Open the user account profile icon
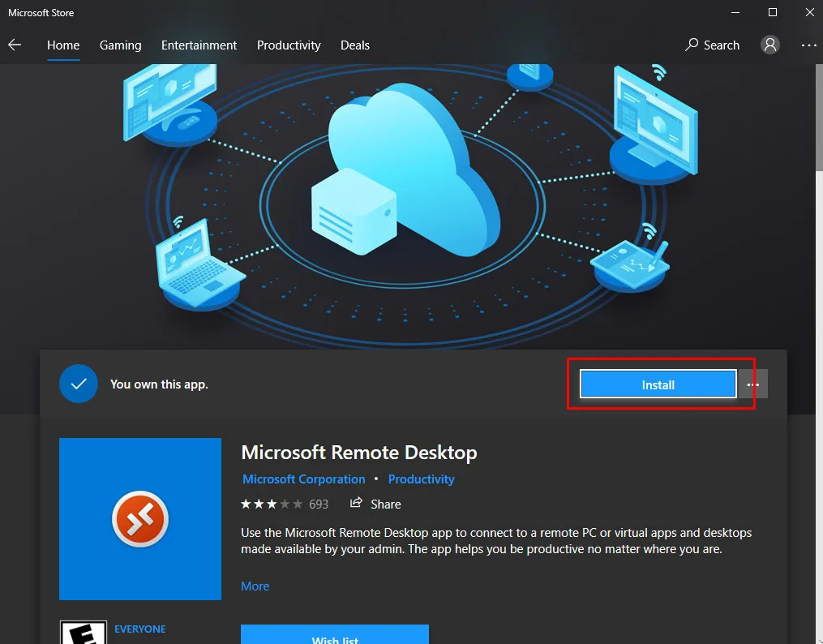 770,45
